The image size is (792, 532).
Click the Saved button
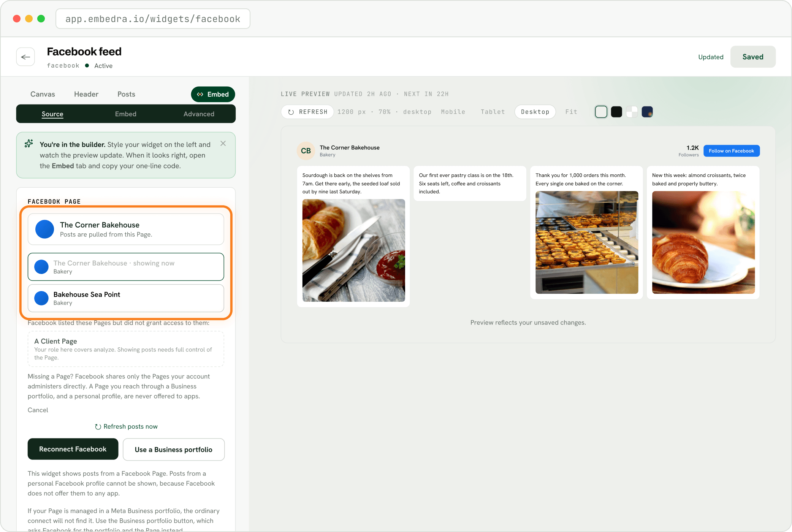tap(753, 57)
